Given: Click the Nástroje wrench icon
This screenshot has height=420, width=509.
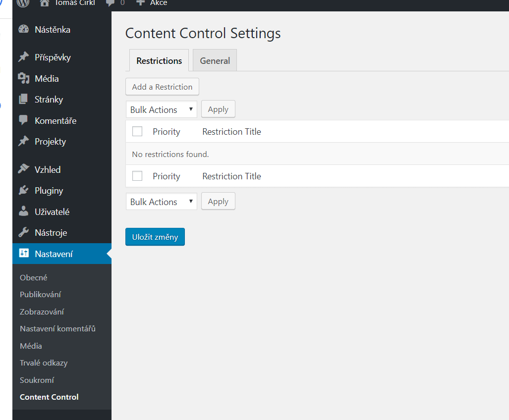Looking at the screenshot, I should point(24,232).
